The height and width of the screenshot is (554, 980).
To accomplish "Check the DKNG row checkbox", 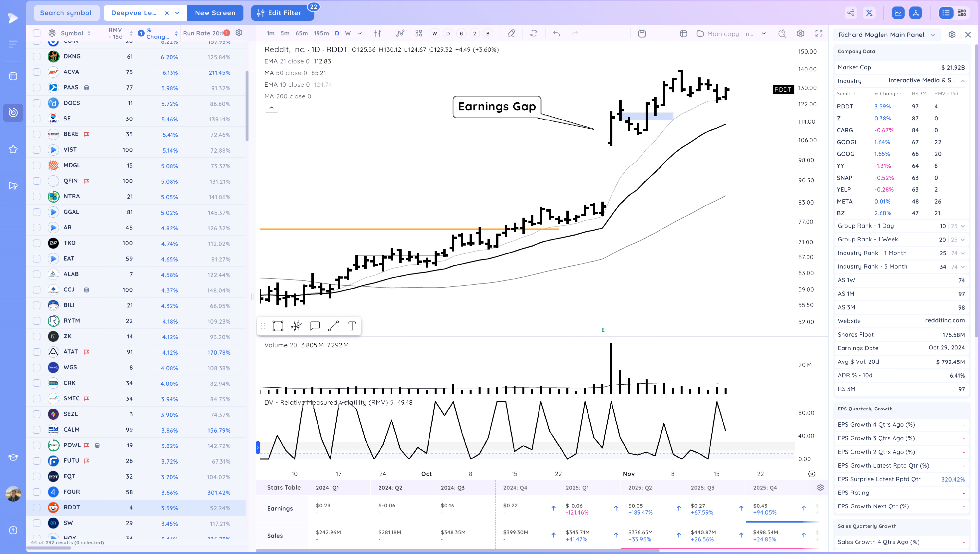I will 37,56.
